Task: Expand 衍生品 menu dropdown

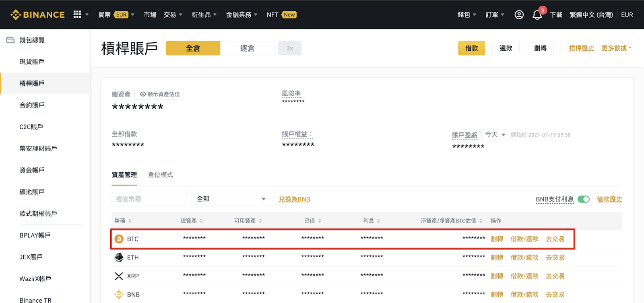Action: (204, 15)
